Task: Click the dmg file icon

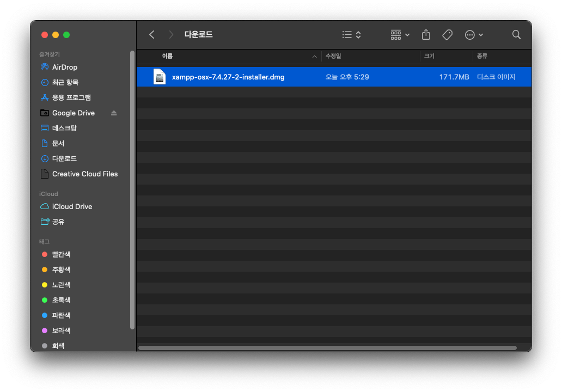Action: 160,77
